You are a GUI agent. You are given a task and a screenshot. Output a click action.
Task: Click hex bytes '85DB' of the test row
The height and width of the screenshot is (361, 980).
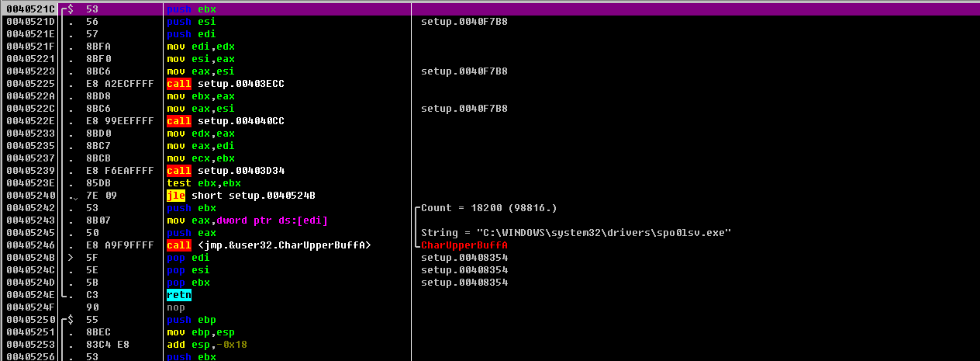pyautogui.click(x=98, y=183)
